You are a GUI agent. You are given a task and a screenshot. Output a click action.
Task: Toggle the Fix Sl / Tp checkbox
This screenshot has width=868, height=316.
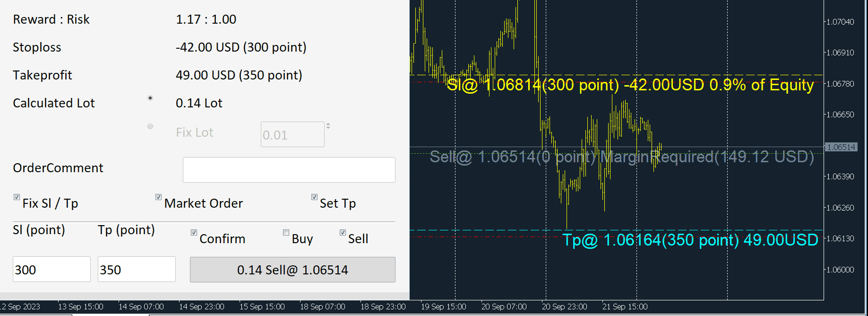pos(17,197)
